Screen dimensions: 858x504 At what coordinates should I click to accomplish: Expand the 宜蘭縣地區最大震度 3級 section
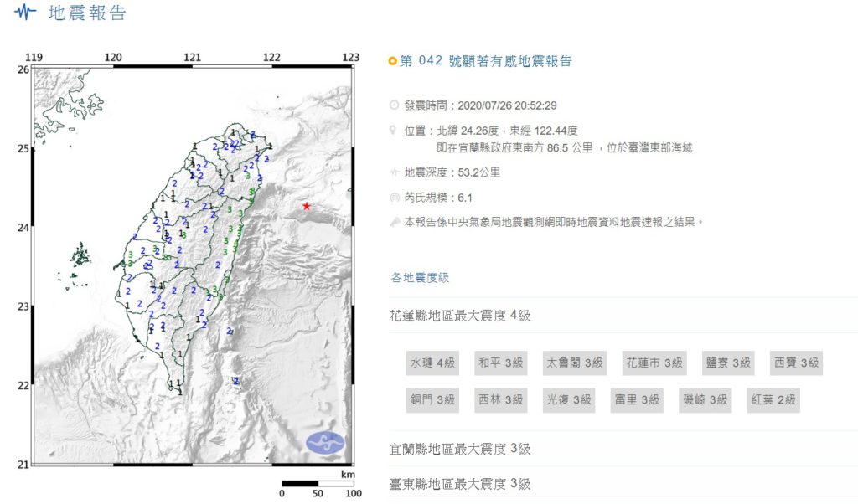(x=461, y=450)
